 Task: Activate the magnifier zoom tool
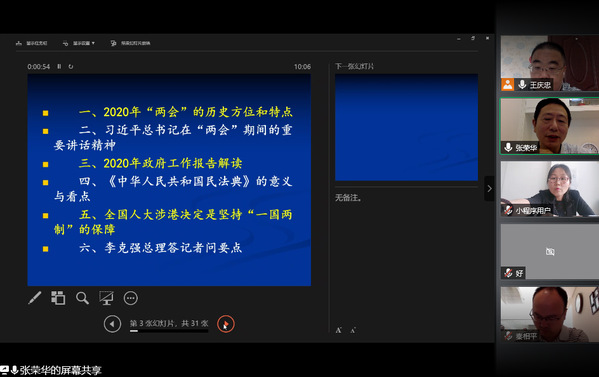(82, 298)
